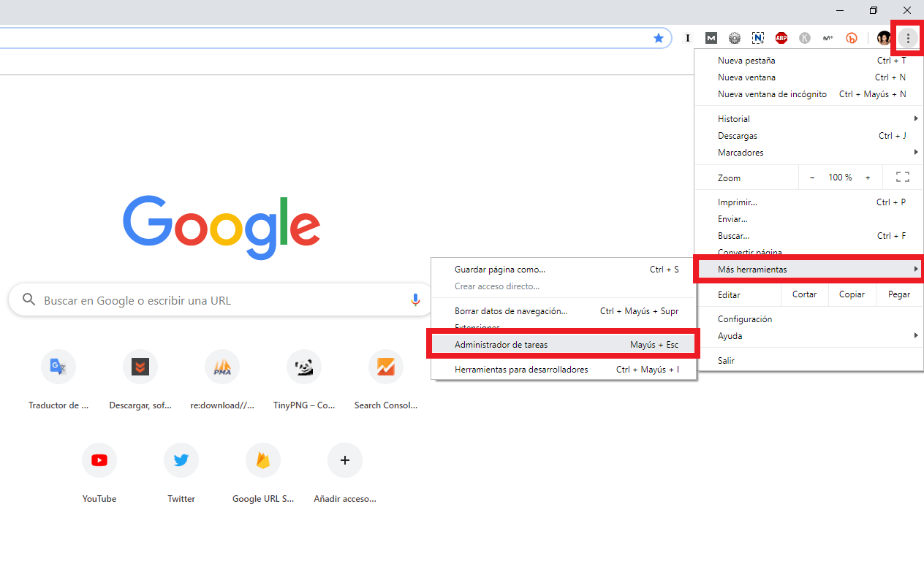The width and height of the screenshot is (924, 561).
Task: Expand the Más herramientas submenu
Action: tap(808, 270)
